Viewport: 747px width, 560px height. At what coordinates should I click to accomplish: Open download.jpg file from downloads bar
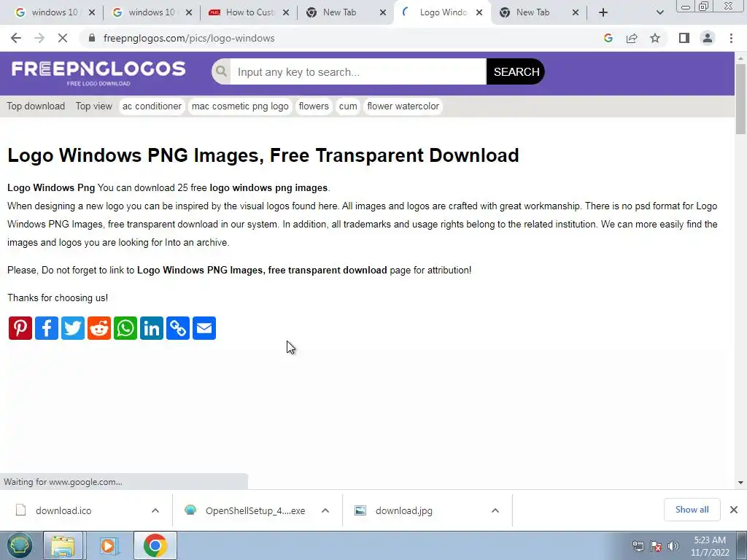coord(404,510)
